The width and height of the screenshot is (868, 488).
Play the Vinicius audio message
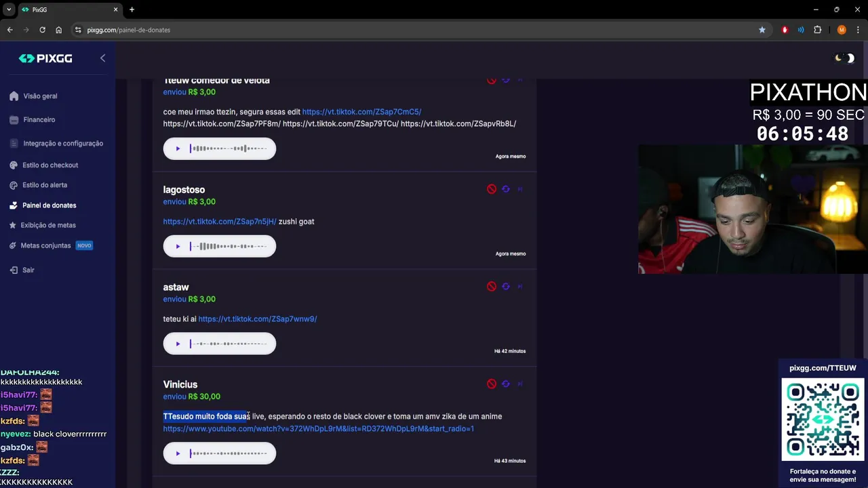(x=178, y=453)
